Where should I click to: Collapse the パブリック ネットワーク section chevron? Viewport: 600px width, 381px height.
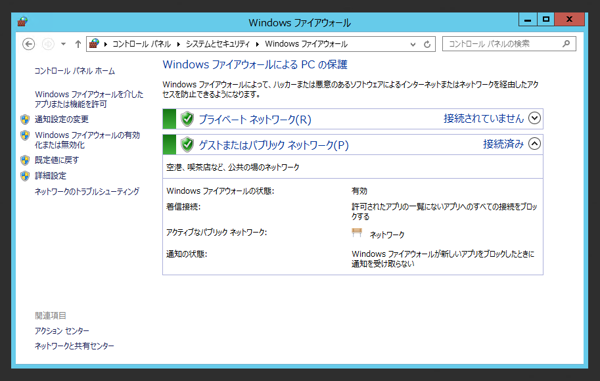tap(535, 144)
